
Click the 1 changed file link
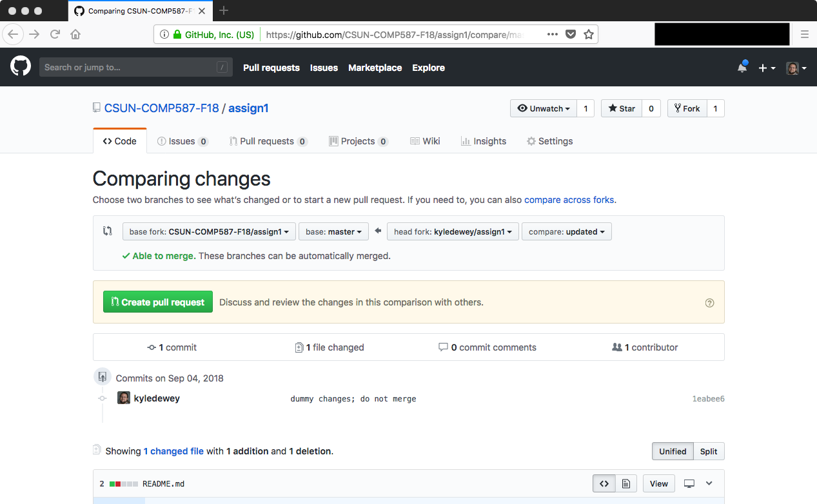coord(173,451)
